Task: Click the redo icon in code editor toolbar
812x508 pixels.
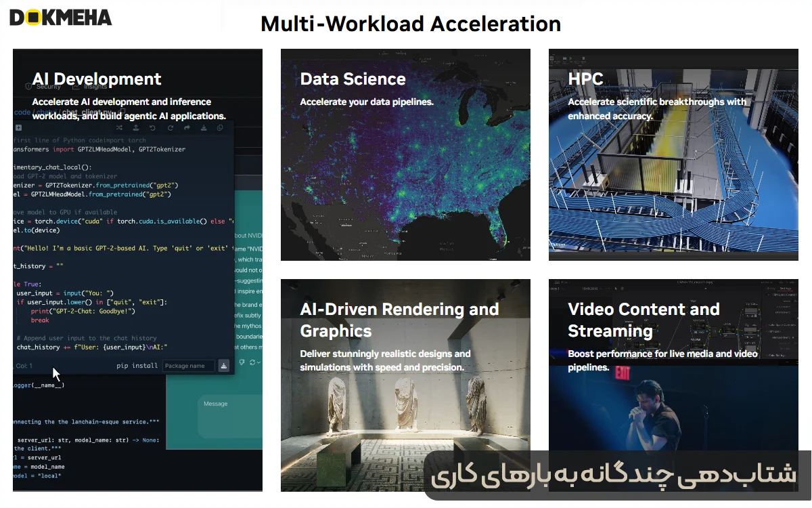Action: tap(170, 127)
